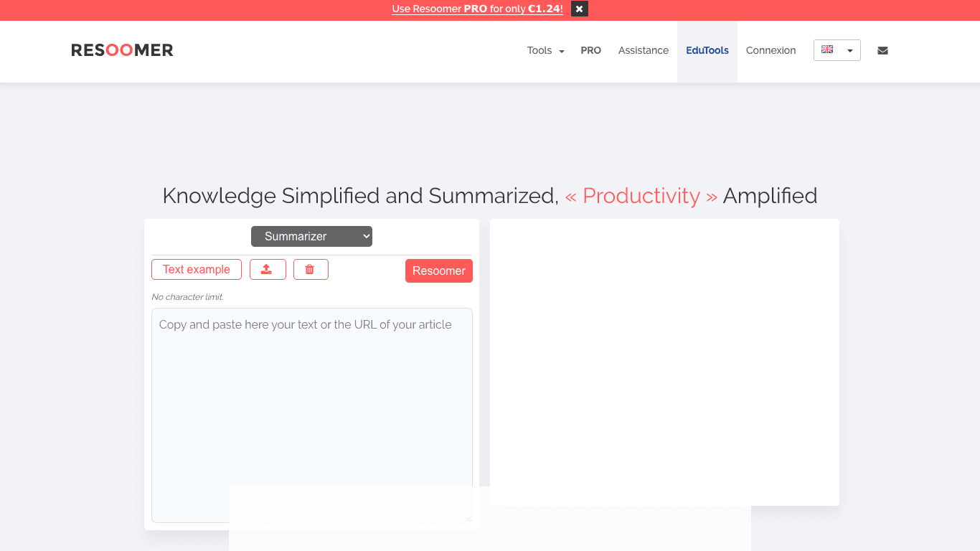The width and height of the screenshot is (980, 551).
Task: Click the envelope contact icon
Action: point(882,50)
